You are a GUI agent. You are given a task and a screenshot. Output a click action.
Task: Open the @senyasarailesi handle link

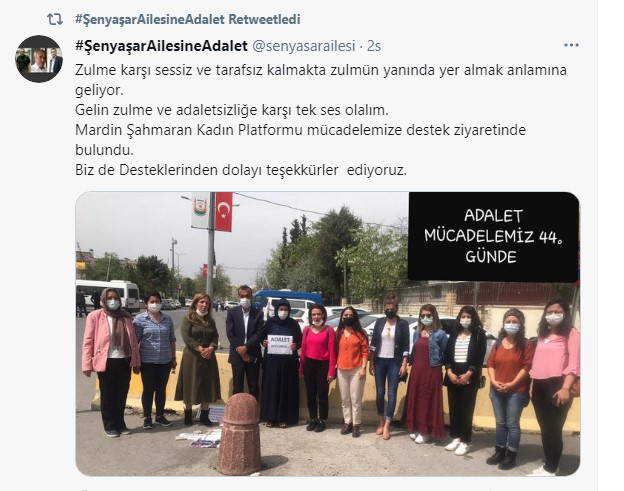tap(304, 46)
